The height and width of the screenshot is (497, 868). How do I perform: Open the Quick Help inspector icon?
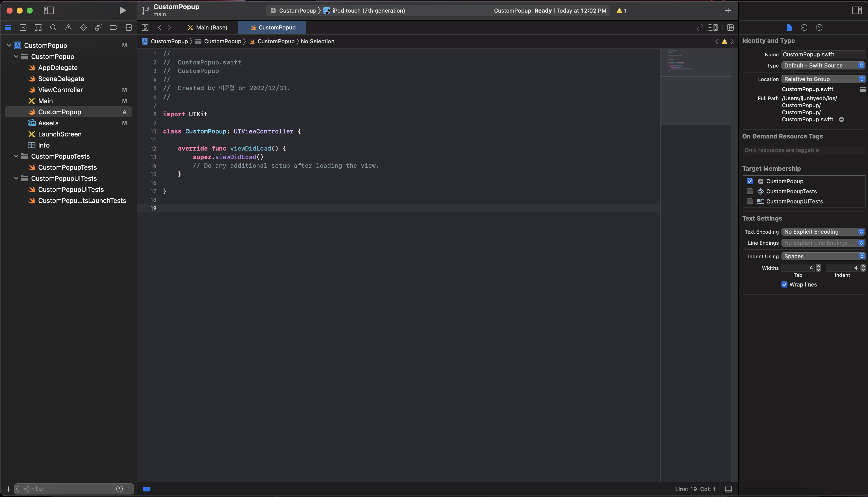coord(819,27)
